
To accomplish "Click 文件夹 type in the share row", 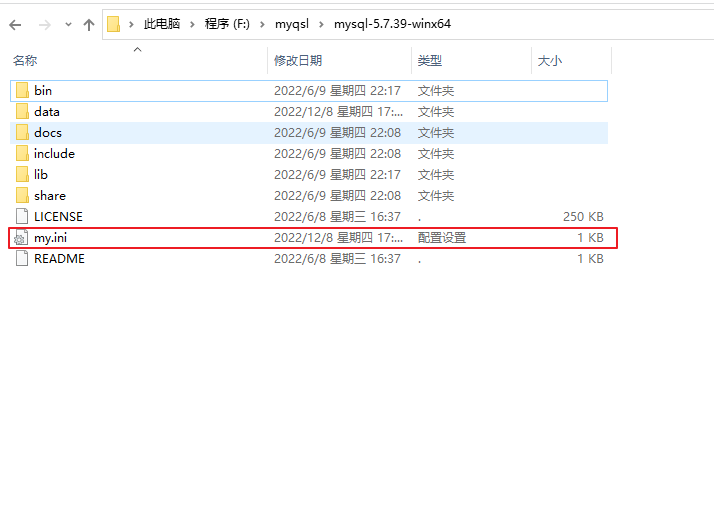I will coord(436,195).
